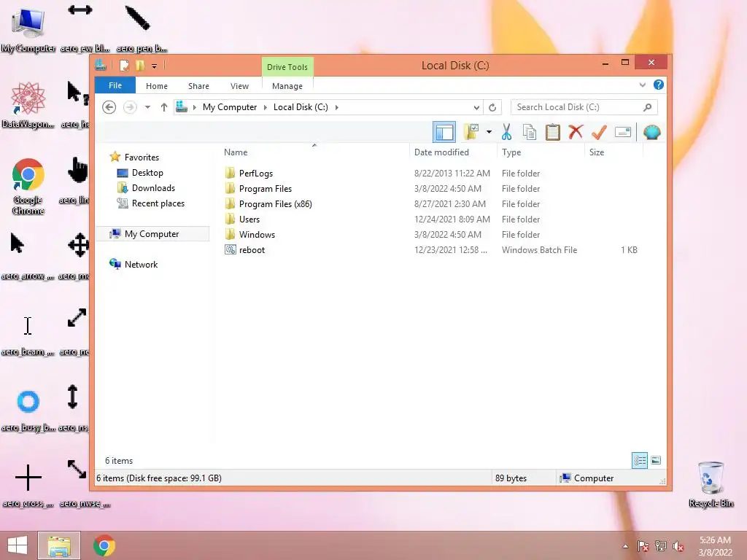Click the search magnifier icon
Screen dimensions: 747x560
pos(647,107)
